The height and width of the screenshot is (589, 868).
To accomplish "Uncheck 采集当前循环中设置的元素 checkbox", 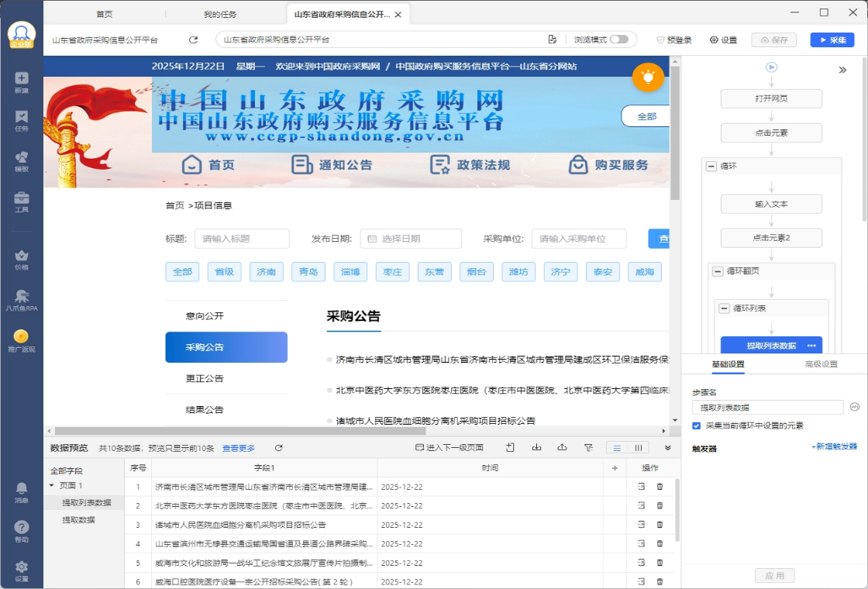I will tap(697, 425).
